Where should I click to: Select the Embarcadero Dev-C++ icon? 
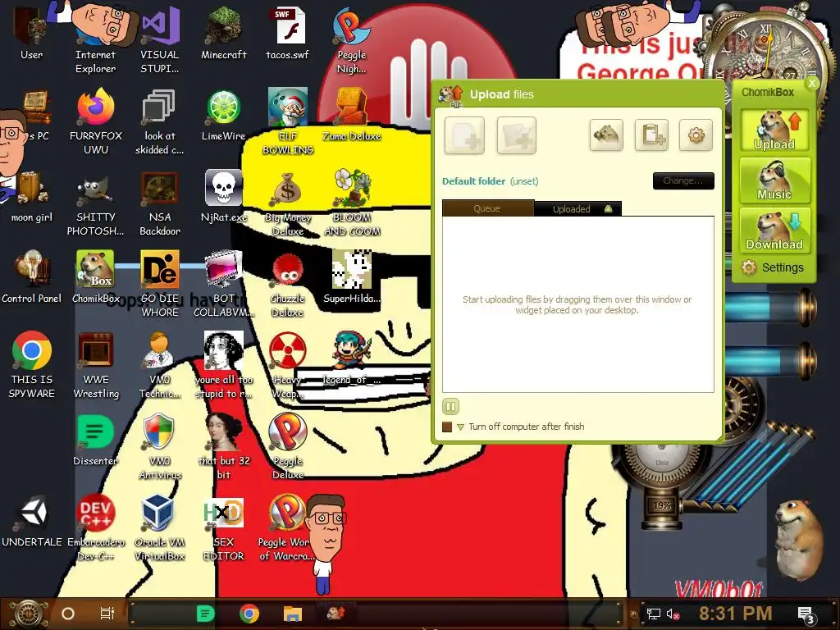(96, 528)
